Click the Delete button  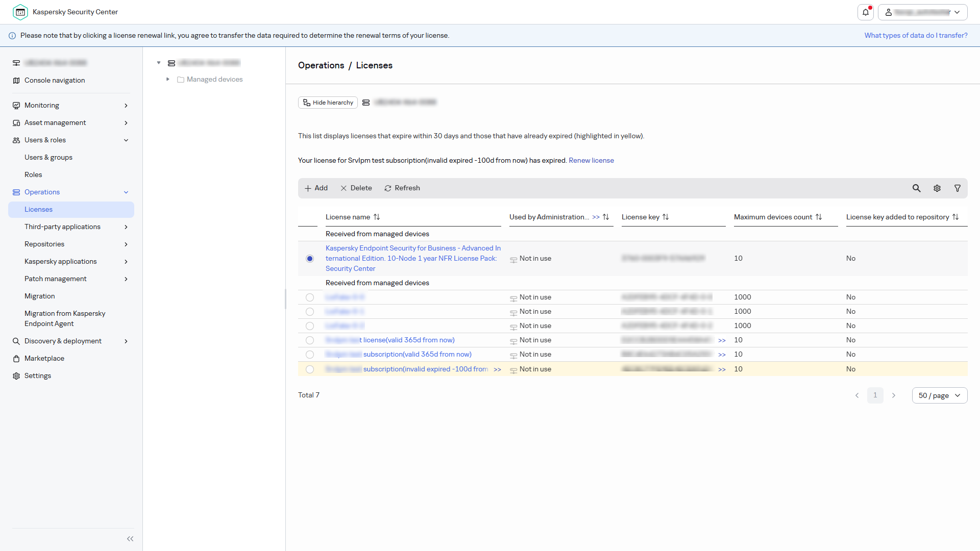coord(356,188)
